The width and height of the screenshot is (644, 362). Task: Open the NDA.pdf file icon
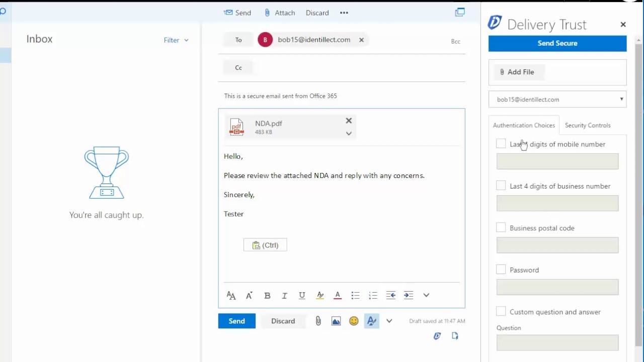coord(236,127)
